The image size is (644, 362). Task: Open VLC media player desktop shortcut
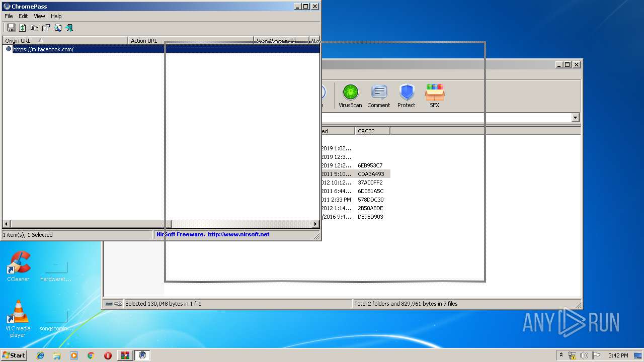(x=18, y=319)
